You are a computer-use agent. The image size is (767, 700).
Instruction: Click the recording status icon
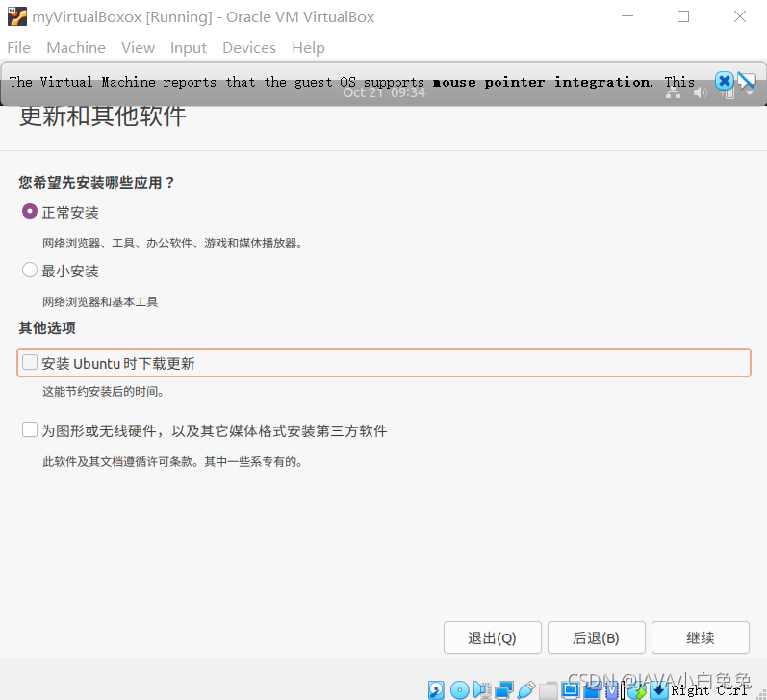tap(592, 689)
